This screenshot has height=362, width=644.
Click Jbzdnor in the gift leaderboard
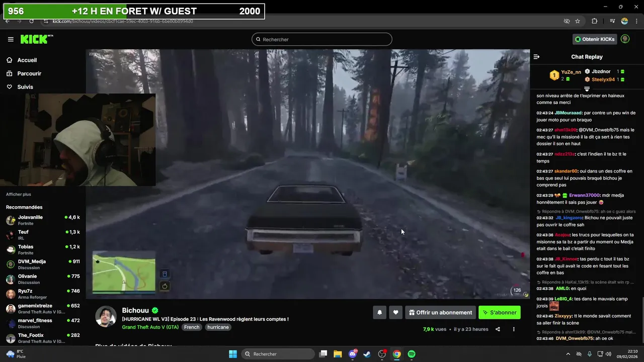(601, 71)
